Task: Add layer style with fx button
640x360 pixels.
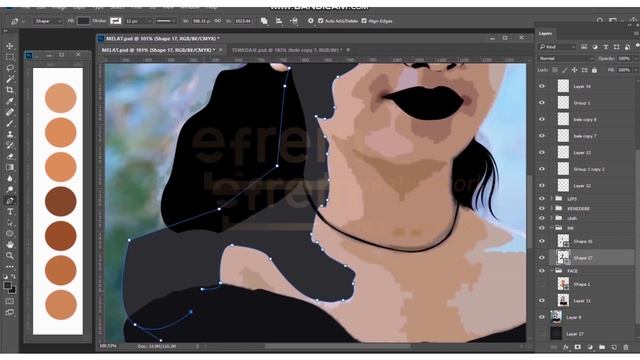Action: (566, 347)
